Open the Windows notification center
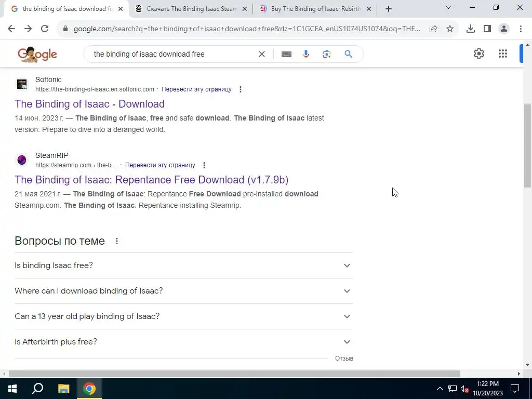This screenshot has height=399, width=532. coord(515,389)
